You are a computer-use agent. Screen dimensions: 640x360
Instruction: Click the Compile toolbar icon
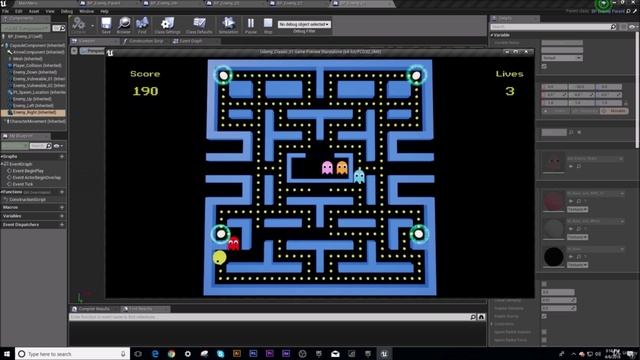click(x=79, y=25)
